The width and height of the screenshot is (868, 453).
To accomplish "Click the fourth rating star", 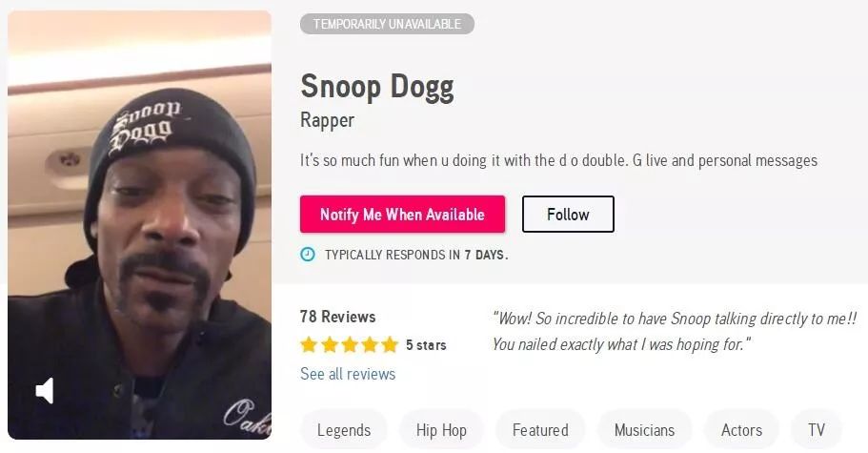I will pyautogui.click(x=370, y=344).
